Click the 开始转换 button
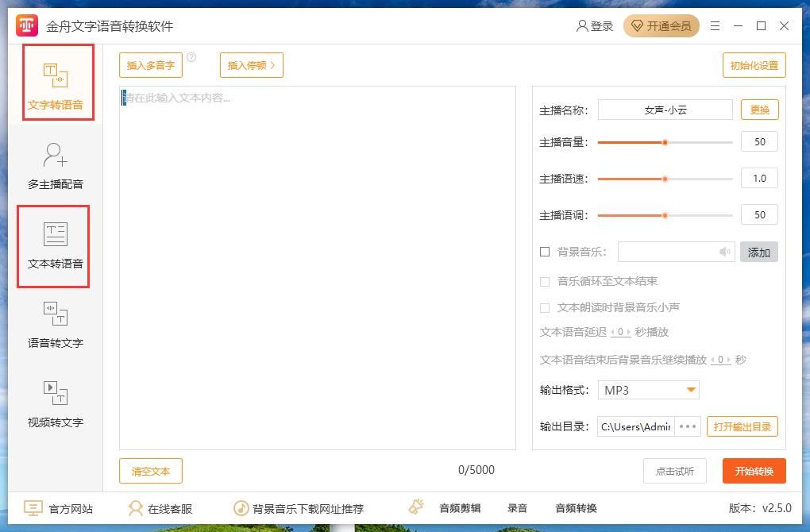The height and width of the screenshot is (532, 810). pyautogui.click(x=754, y=471)
